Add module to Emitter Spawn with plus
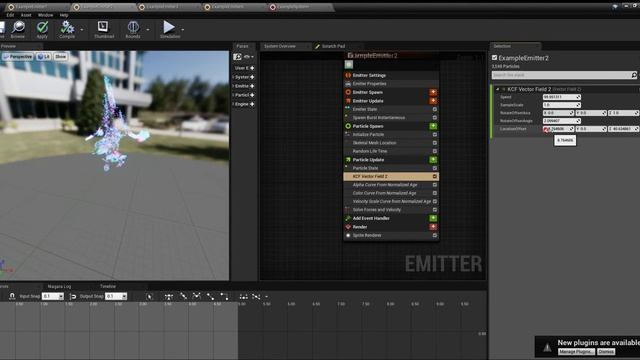640x360 pixels. 433,92
